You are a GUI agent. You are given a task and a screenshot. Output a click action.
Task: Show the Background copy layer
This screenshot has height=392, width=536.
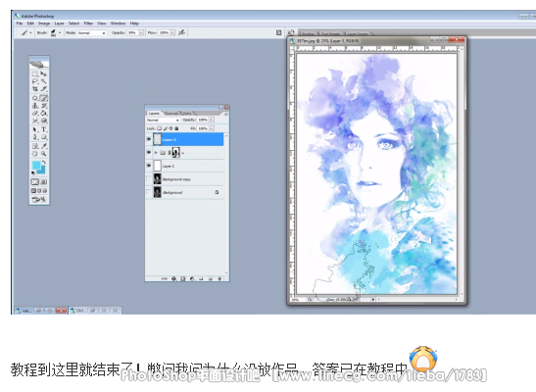(x=149, y=178)
